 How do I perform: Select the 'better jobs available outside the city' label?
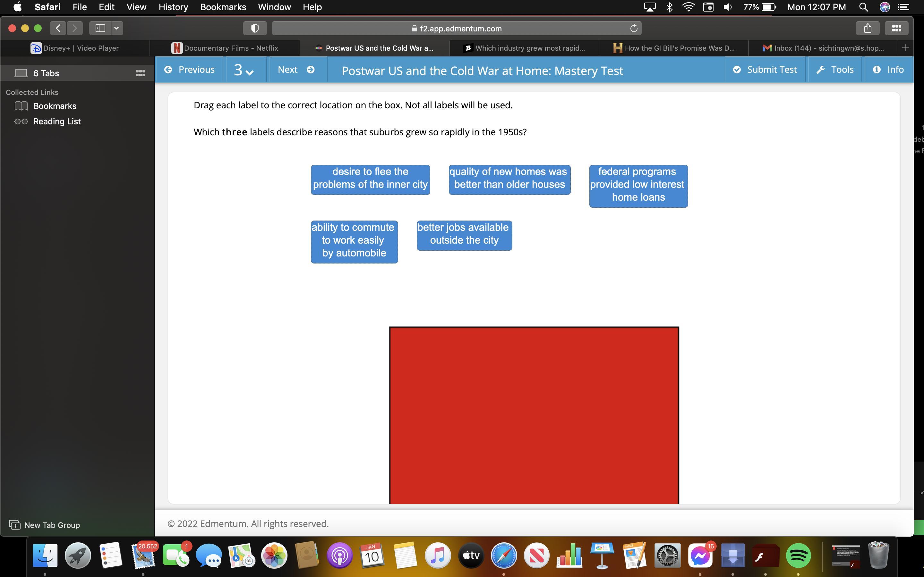click(x=464, y=234)
